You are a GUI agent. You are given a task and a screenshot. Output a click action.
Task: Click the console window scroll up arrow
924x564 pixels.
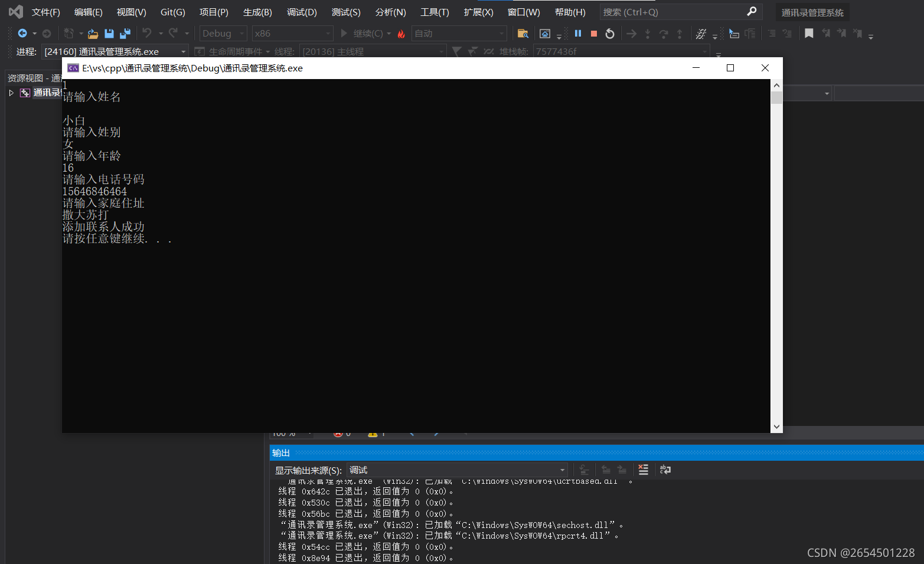tap(777, 86)
